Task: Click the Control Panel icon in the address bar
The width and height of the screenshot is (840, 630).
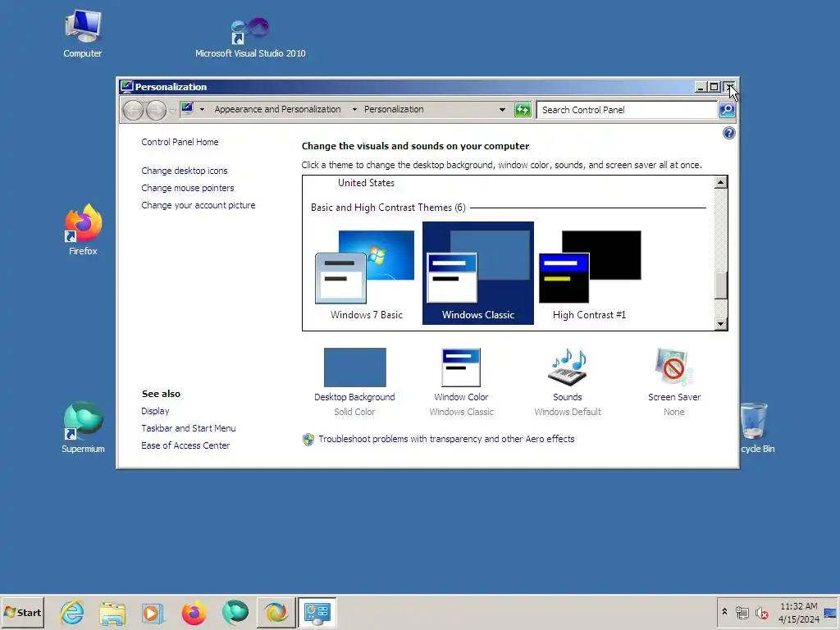Action: click(x=187, y=109)
